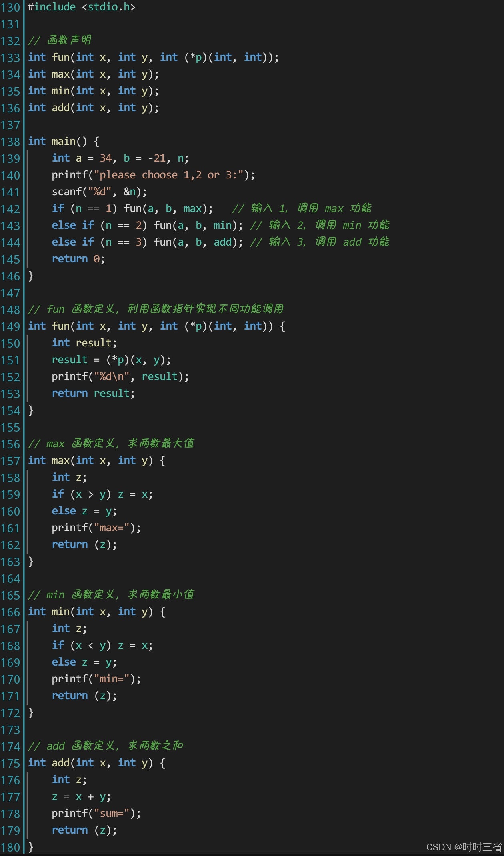
Task: Click 'z = x + y;' statement
Action: 81,797
